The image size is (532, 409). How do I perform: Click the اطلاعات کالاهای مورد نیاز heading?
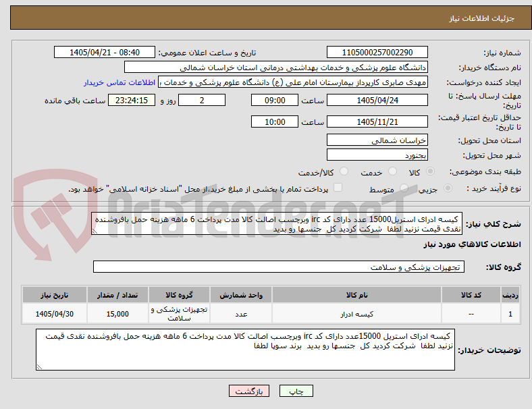(472, 244)
